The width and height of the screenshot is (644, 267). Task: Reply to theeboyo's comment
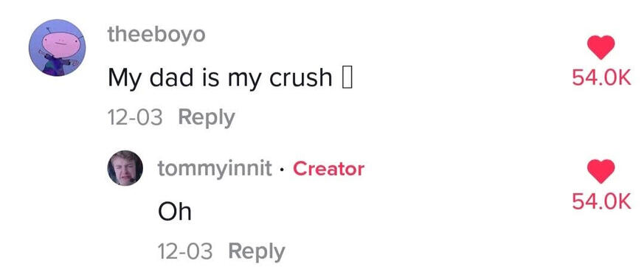pos(207,118)
